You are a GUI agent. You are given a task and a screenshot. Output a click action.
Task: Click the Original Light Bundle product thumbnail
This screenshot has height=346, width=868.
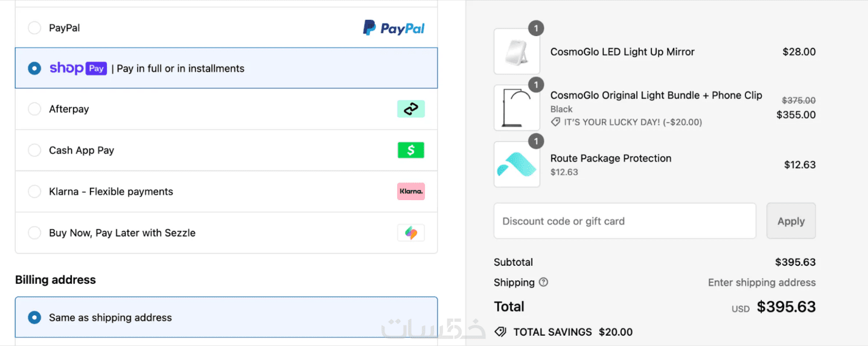pos(517,108)
